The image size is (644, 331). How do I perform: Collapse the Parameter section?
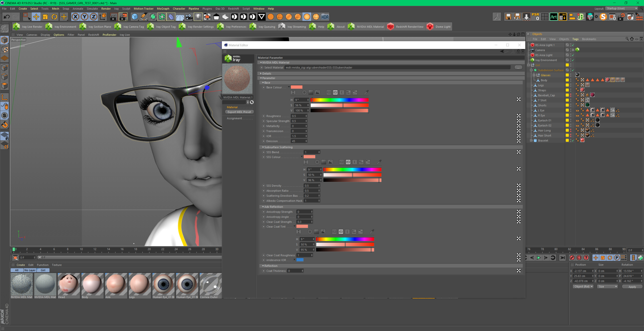tap(261, 78)
